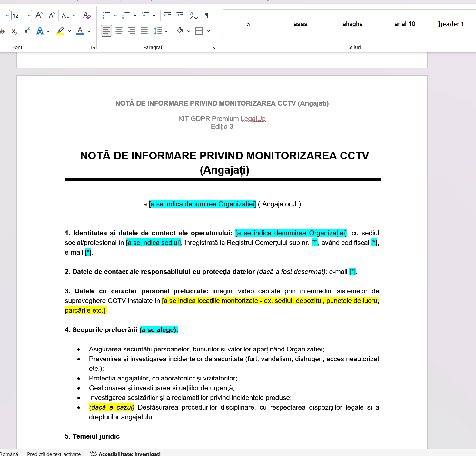Screen dimensions: 476x456
Task: Expand text highlight color options
Action: 69,31
